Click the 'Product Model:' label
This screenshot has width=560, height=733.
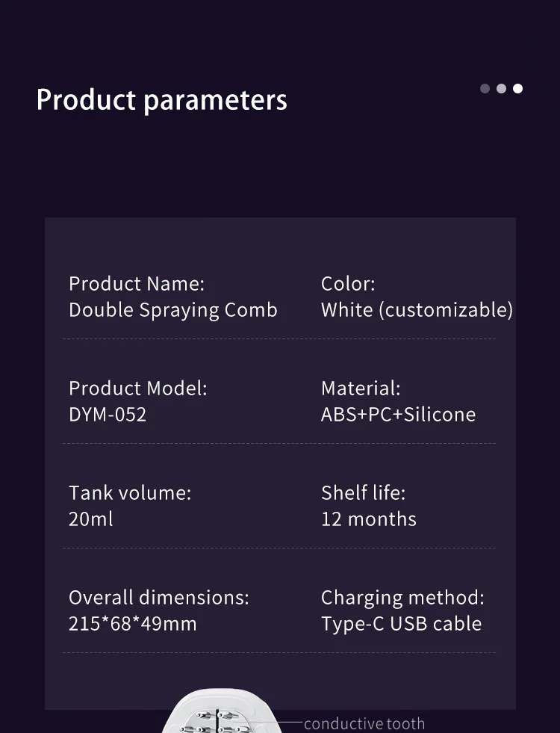click(138, 389)
